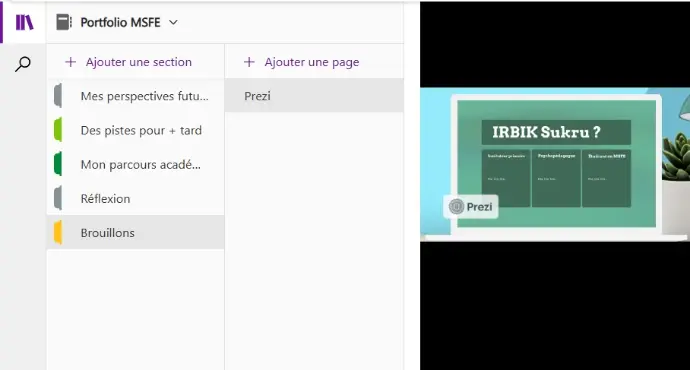Click the search magnifier icon
Screen dimensions: 690x370
(x=23, y=64)
